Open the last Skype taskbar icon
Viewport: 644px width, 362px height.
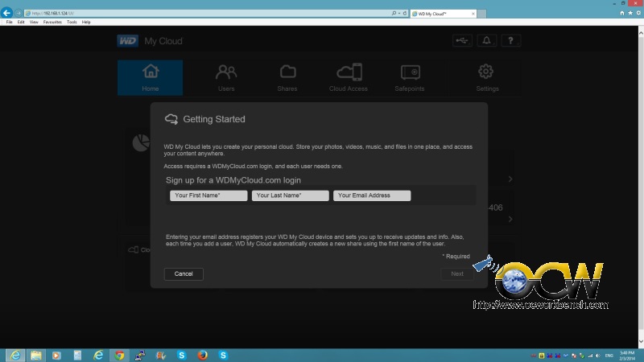(x=223, y=355)
